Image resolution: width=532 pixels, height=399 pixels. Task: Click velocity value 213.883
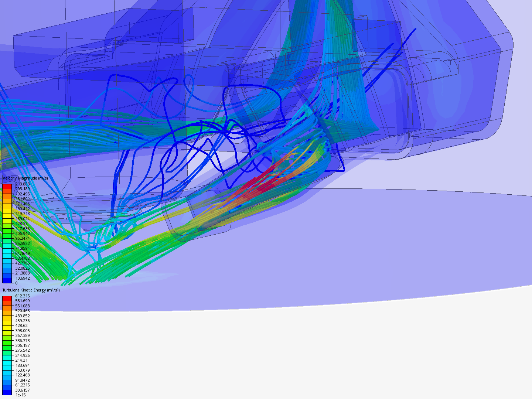pyautogui.click(x=23, y=184)
